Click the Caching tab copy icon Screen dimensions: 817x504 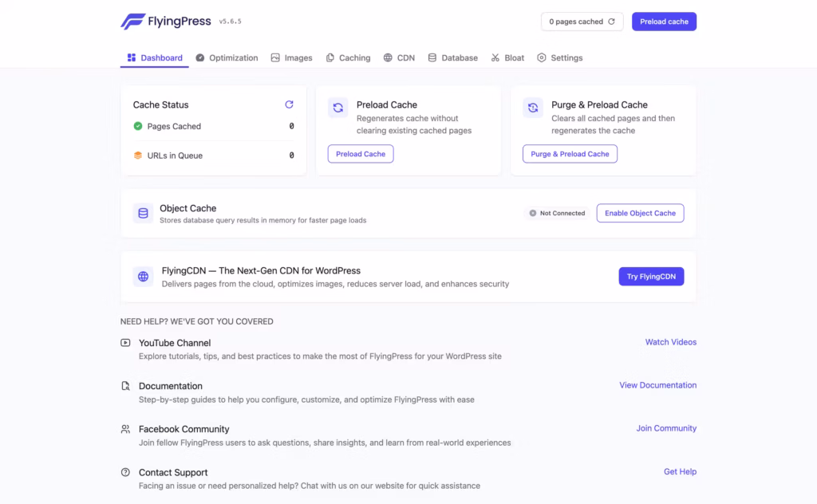click(330, 57)
